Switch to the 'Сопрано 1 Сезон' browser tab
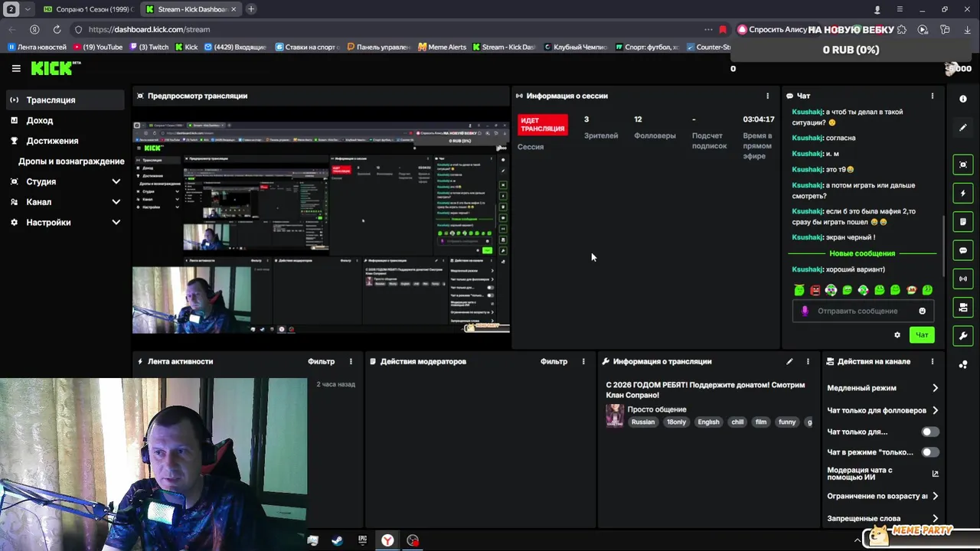 tap(88, 9)
